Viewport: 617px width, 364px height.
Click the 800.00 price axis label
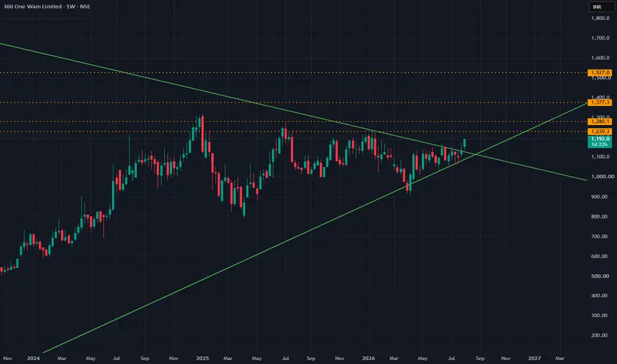coord(599,216)
